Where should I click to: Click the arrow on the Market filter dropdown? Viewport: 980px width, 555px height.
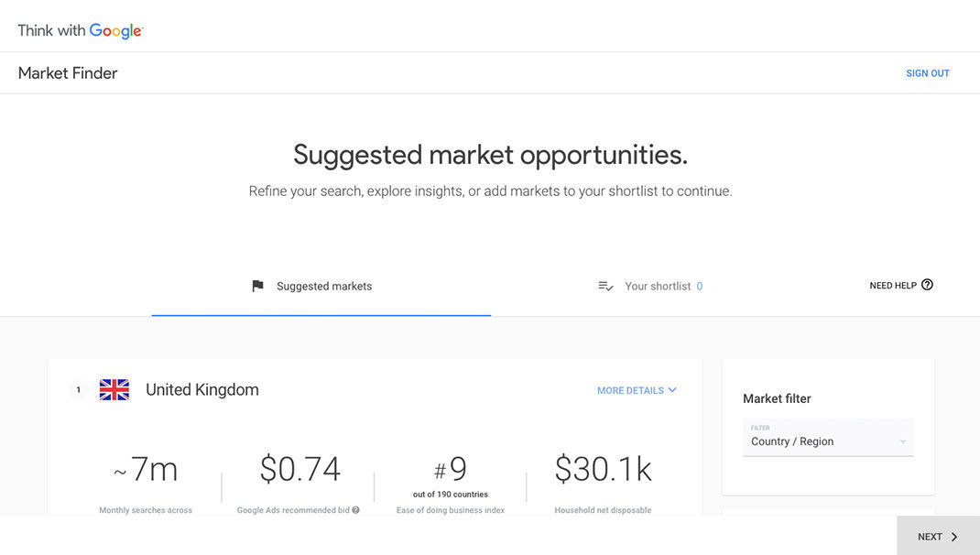902,441
